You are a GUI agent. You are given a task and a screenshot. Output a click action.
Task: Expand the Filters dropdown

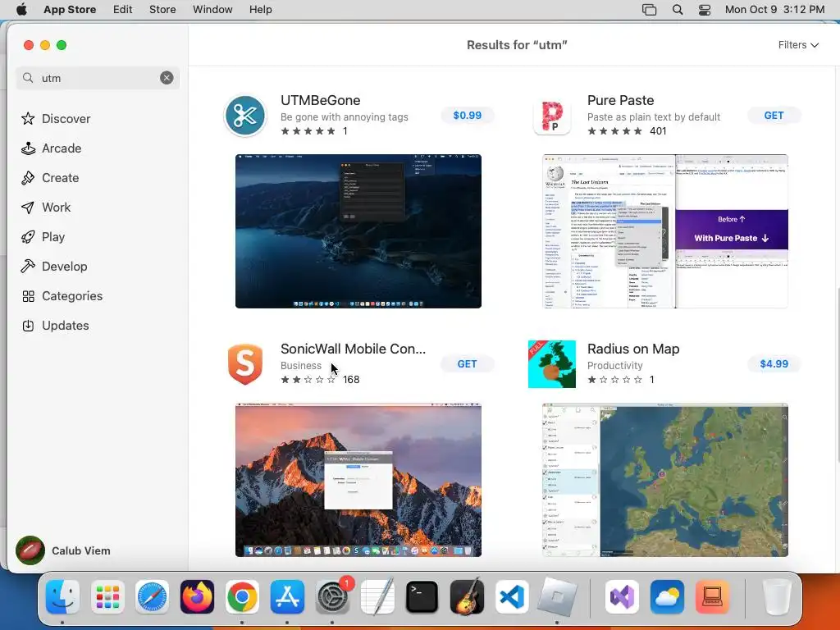798,45
